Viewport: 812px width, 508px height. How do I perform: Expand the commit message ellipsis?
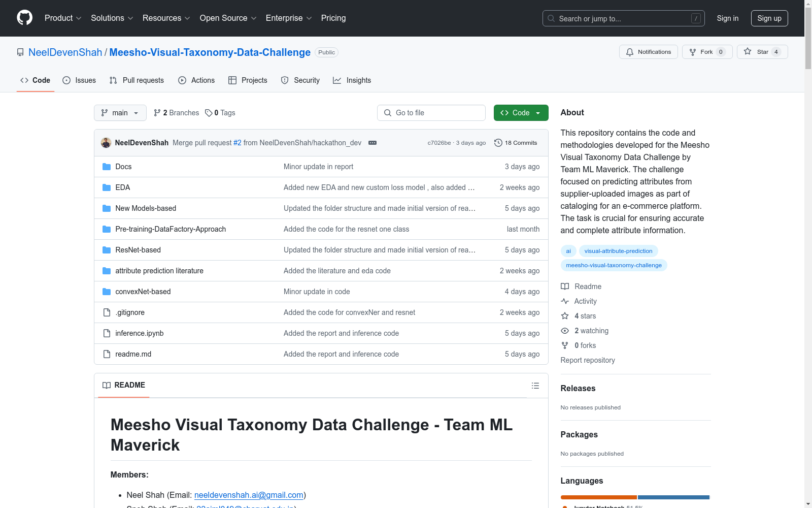point(373,143)
